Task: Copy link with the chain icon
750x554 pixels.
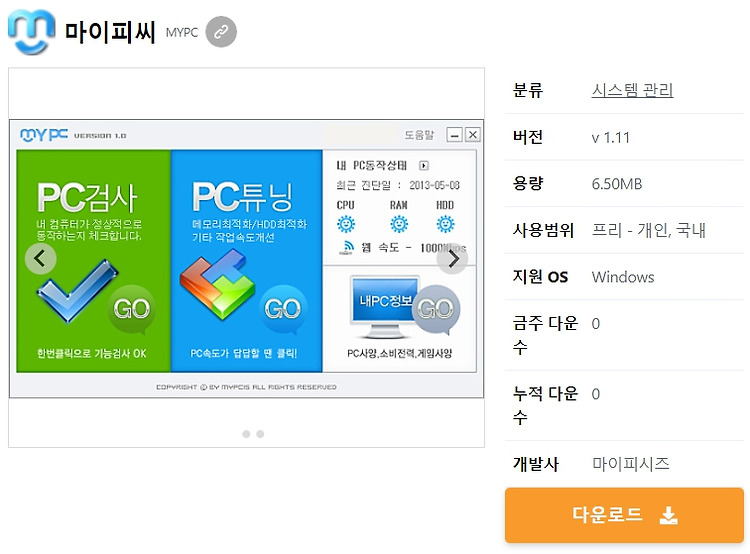Action: click(x=221, y=32)
